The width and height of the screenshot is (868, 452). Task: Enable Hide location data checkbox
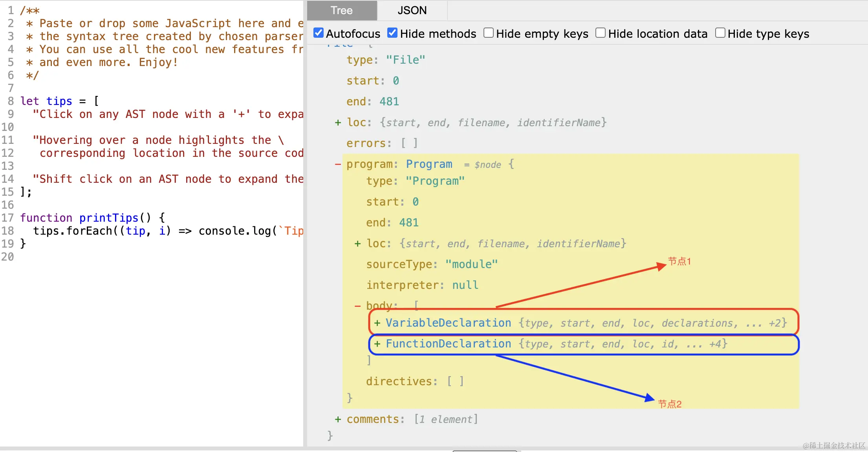click(x=600, y=33)
